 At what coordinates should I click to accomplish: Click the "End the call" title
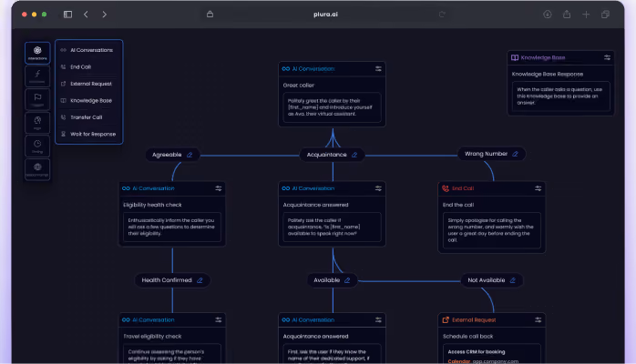(x=458, y=205)
